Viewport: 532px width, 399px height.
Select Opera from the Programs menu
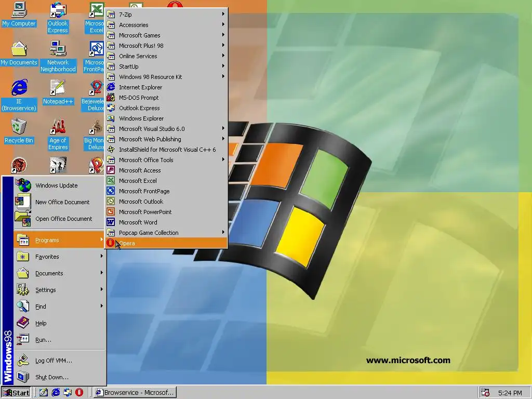click(x=166, y=243)
